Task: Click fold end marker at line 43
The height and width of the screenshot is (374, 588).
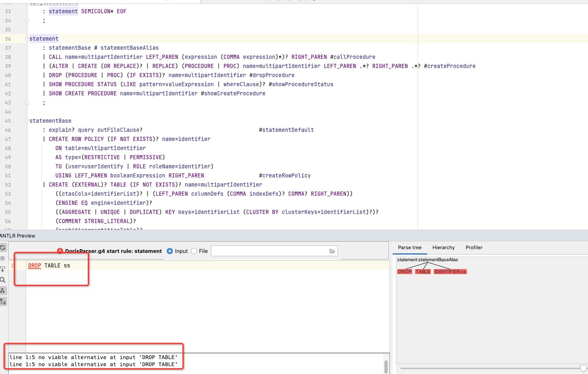Action: click(x=27, y=102)
